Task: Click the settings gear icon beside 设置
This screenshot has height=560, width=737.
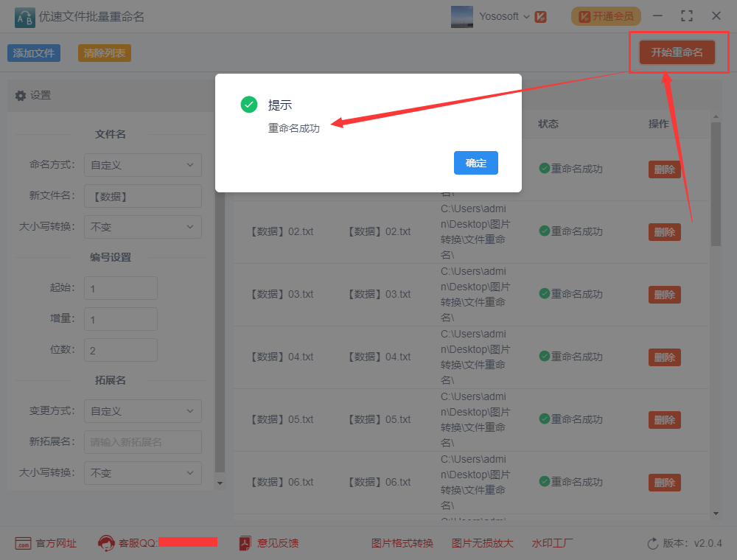Action: coord(21,95)
